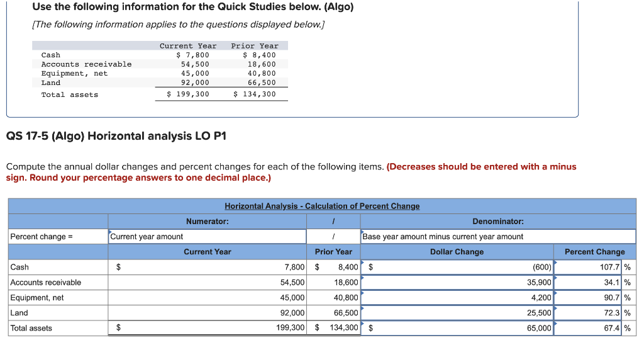Select the Cash current year cell 7,800
This screenshot has height=340, width=644.
208,267
